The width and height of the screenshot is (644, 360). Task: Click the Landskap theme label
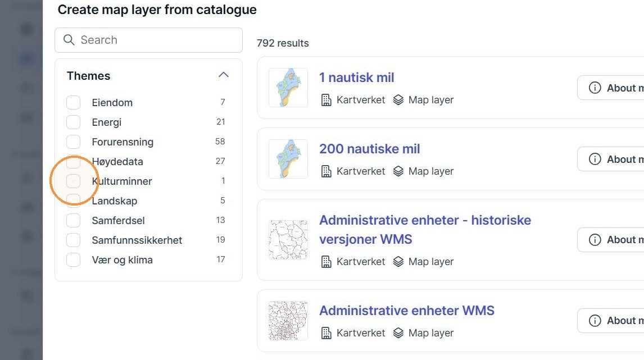(115, 201)
